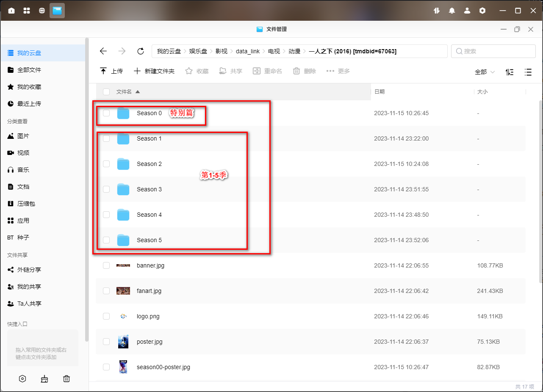Toggle the select-all checkbox in header
543x392 pixels.
pos(106,92)
